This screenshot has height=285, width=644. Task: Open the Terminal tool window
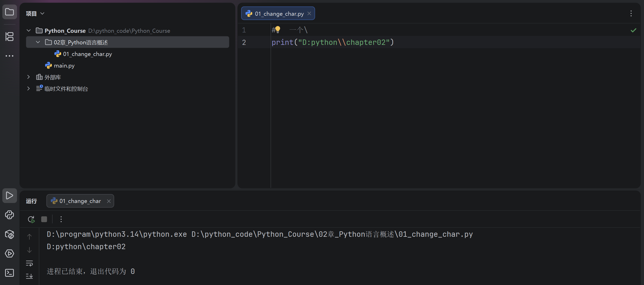[10, 273]
